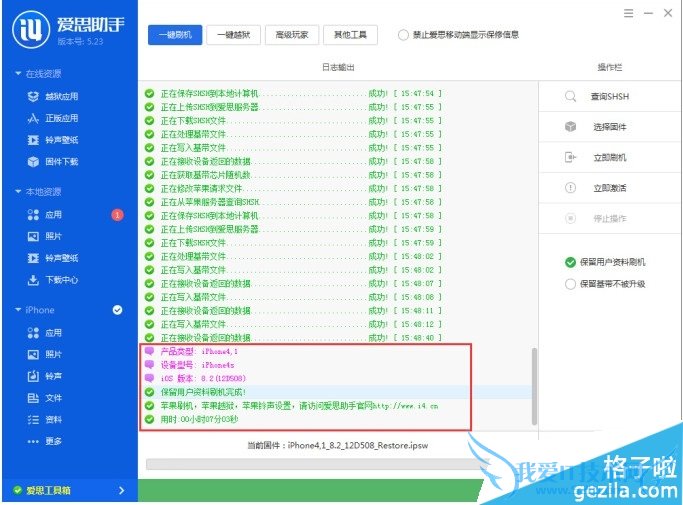The image size is (683, 505).
Task: Select log line 正在获取基带芯片随机数
Action: tap(206, 175)
